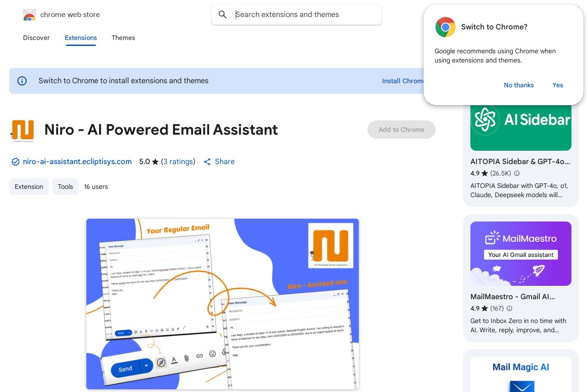Click AITOPIA 4.9 rating text
The width and height of the screenshot is (588, 392).
[475, 173]
